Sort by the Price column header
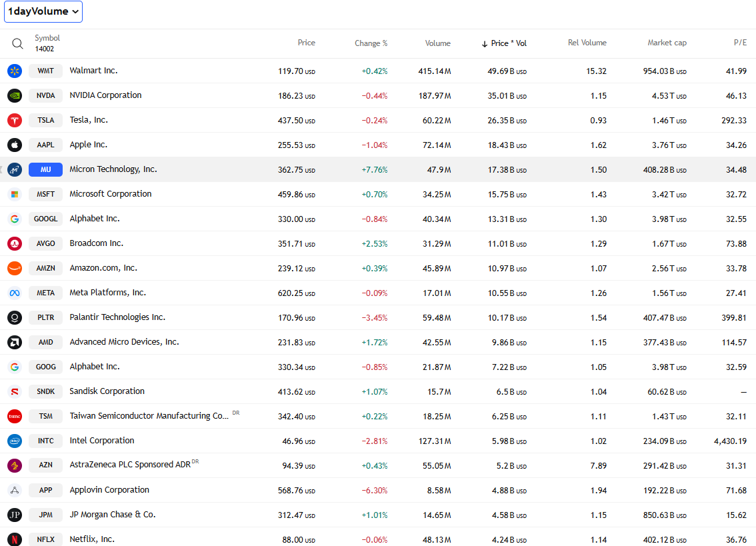Screen dimensions: 756x546 tap(306, 43)
